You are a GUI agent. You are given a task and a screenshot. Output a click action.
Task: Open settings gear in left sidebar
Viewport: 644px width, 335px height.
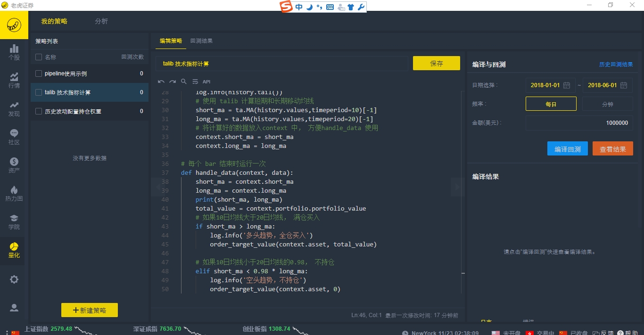14,279
